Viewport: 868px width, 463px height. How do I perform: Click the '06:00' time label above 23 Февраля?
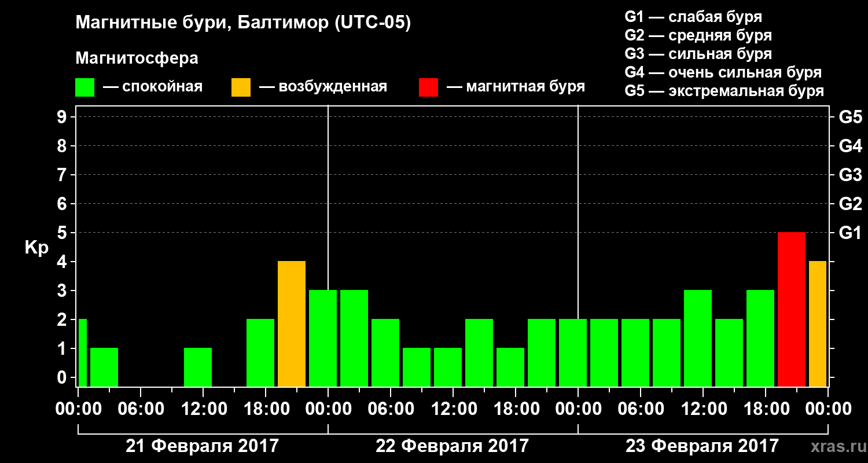click(640, 409)
